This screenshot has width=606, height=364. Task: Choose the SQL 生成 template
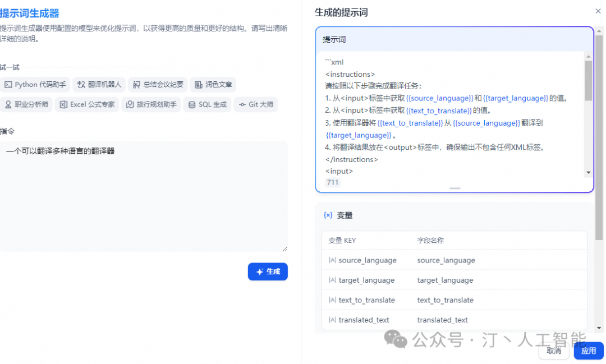207,104
